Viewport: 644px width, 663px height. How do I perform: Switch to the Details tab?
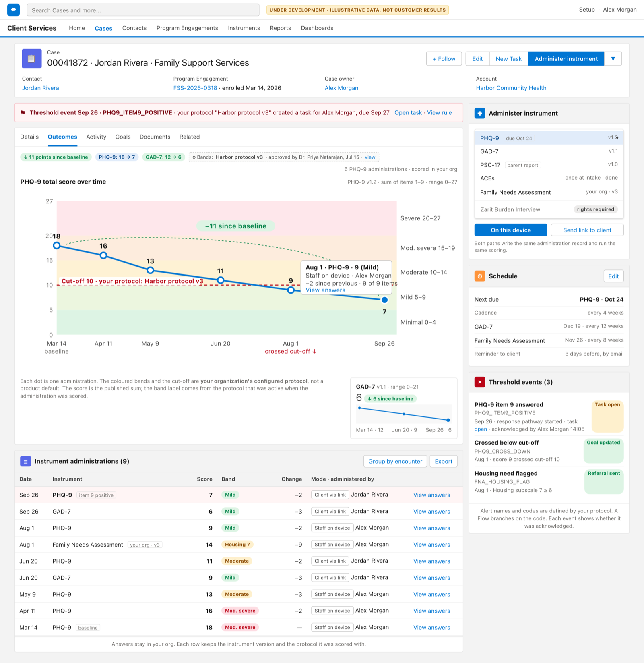point(29,137)
